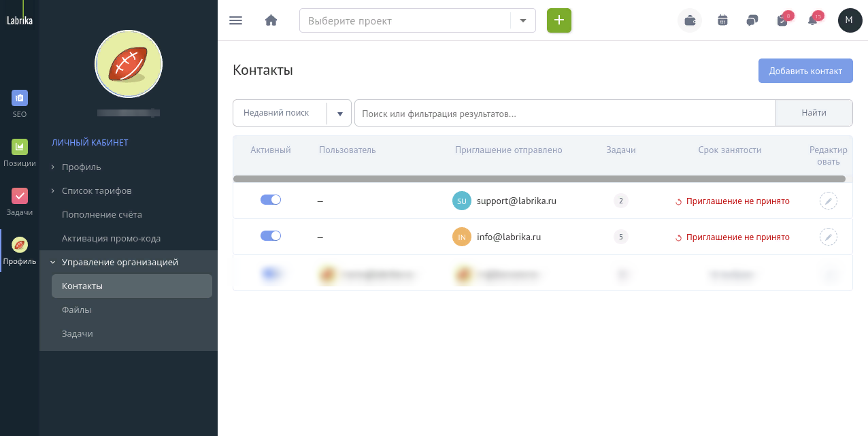Click the Найти search button
This screenshot has width=868, height=436.
click(x=814, y=113)
